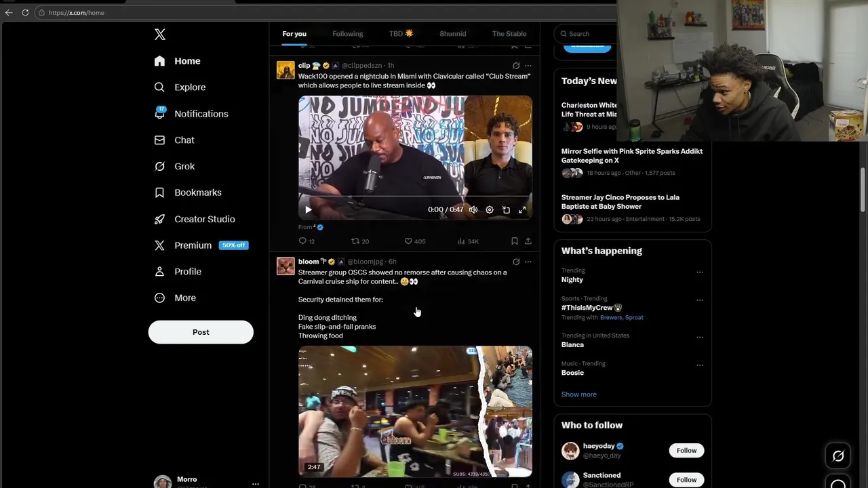Open Creator Studio from sidebar
This screenshot has width=868, height=488.
click(195, 219)
